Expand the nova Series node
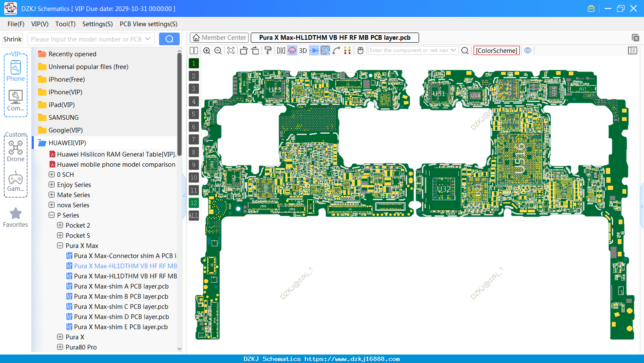The height and width of the screenshot is (363, 644). [52, 205]
